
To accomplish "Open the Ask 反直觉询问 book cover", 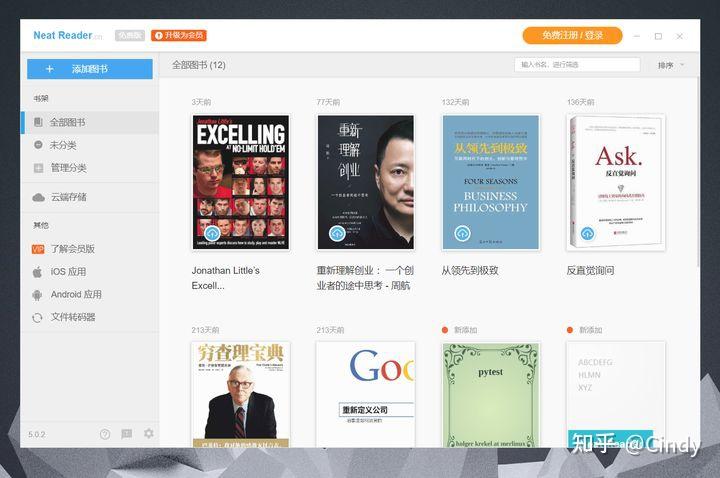I will (616, 182).
